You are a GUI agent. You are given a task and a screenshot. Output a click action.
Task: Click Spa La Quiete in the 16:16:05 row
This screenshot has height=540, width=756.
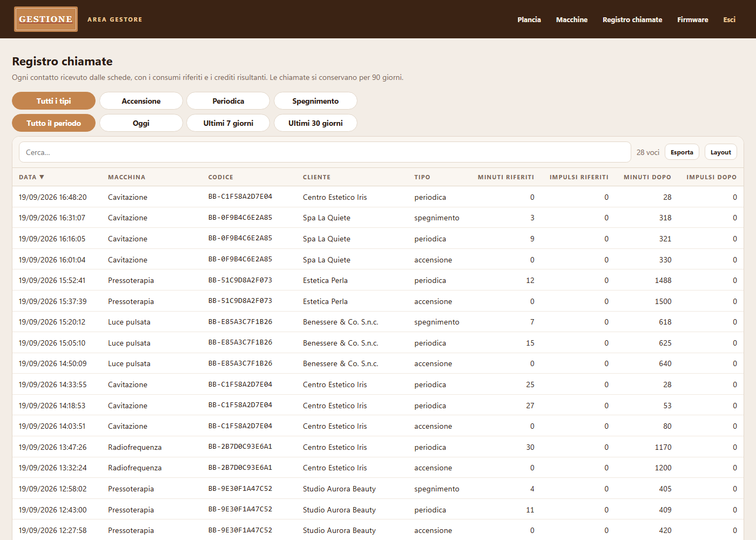[x=327, y=239]
